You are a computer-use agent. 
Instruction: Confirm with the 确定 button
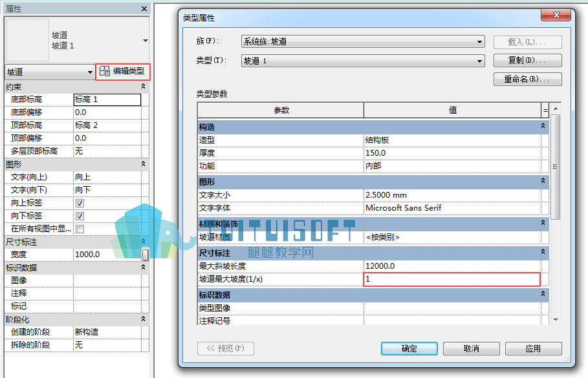(409, 348)
